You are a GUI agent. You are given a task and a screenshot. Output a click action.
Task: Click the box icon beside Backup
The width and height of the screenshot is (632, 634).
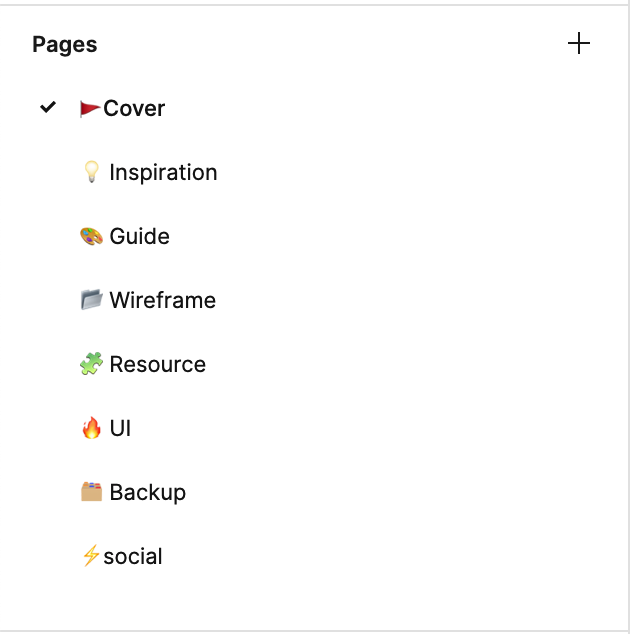tap(91, 492)
